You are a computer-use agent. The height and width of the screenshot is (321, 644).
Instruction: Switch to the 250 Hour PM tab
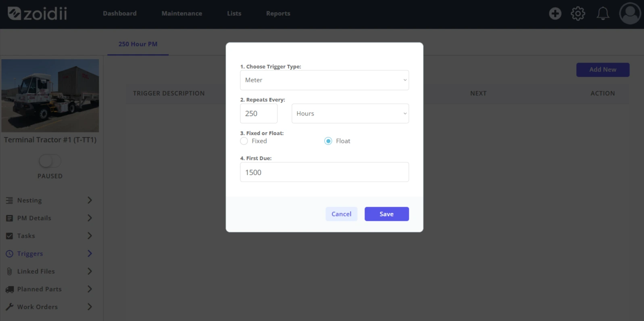[x=138, y=44]
